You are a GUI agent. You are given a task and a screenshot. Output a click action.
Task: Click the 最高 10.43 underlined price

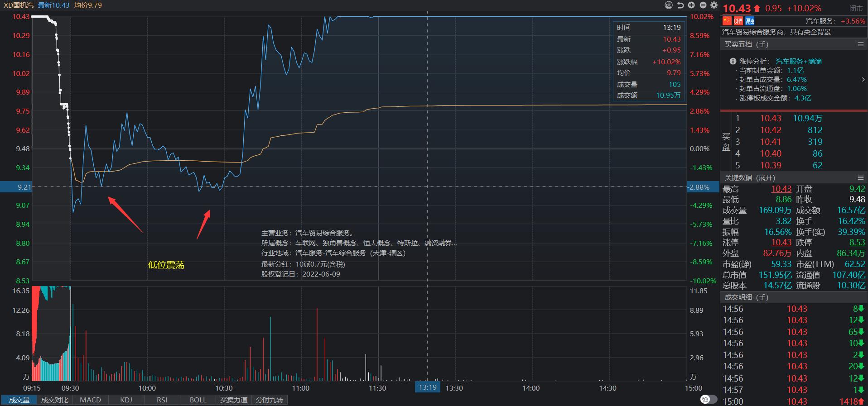click(x=781, y=189)
